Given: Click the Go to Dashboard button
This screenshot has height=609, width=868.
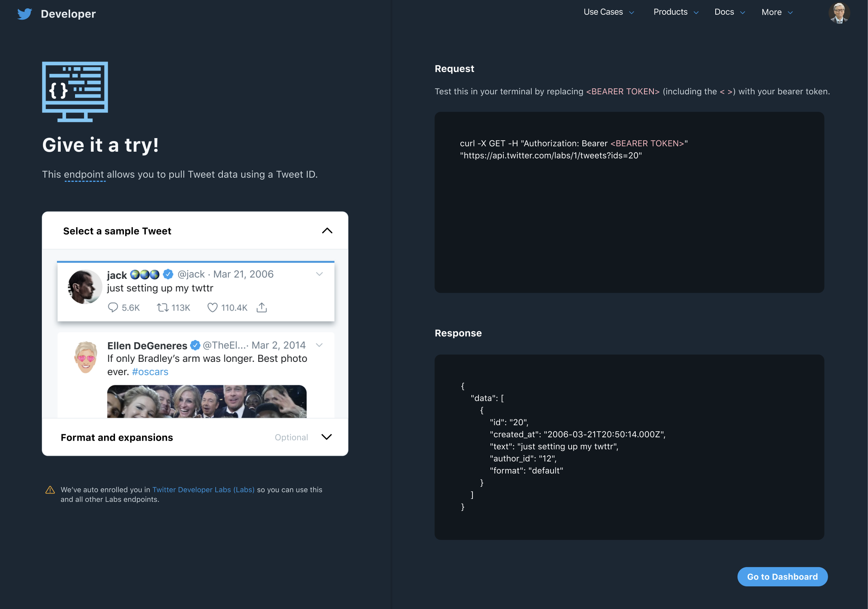Looking at the screenshot, I should tap(782, 577).
